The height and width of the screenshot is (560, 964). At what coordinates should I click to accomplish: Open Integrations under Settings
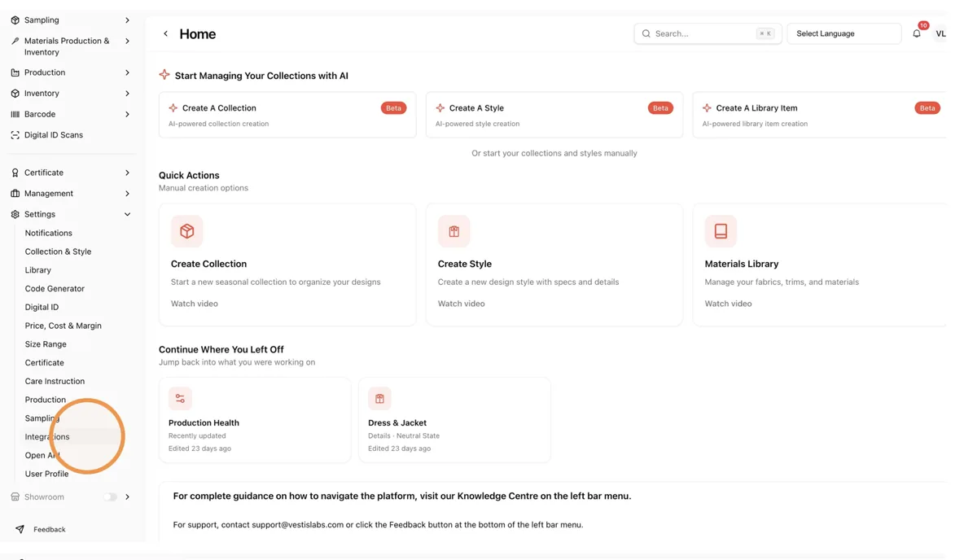[x=47, y=437]
